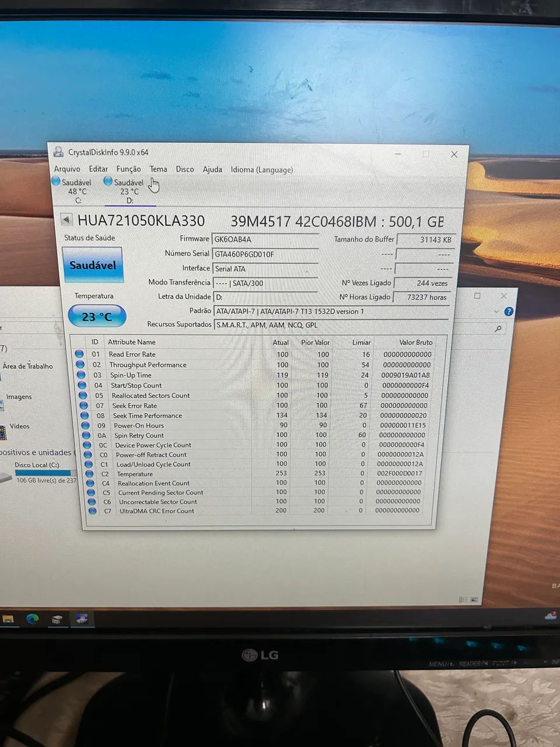Screen dimensions: 560x747
Task: Open File Explorer from the taskbar
Action: (8, 619)
